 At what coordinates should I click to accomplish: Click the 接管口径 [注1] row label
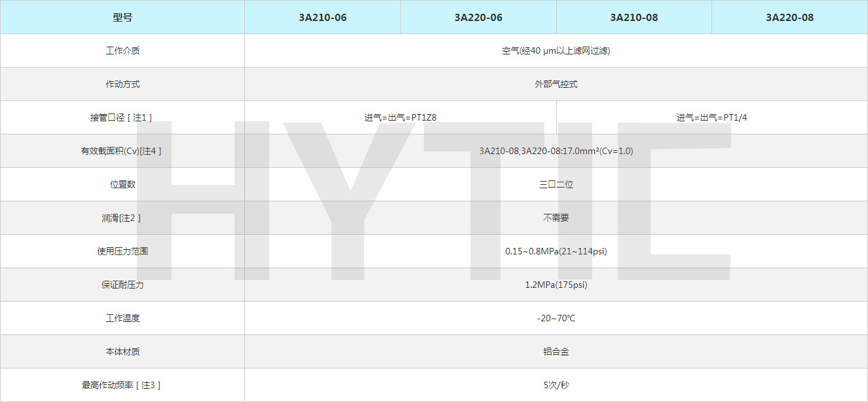(123, 117)
